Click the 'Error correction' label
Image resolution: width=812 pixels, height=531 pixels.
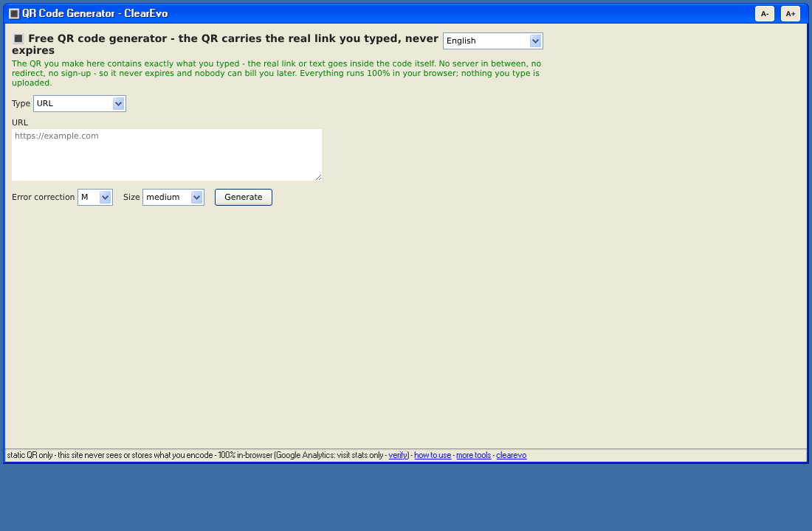[x=43, y=197]
